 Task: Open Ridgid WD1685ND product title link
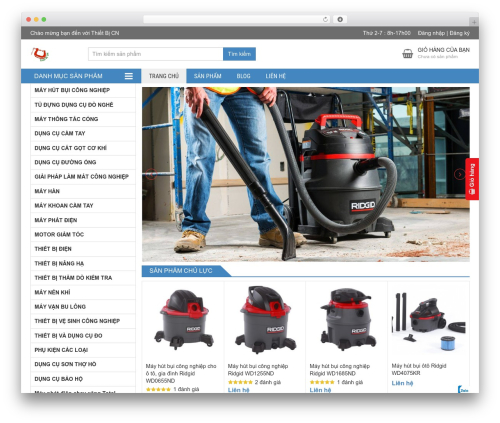340,370
